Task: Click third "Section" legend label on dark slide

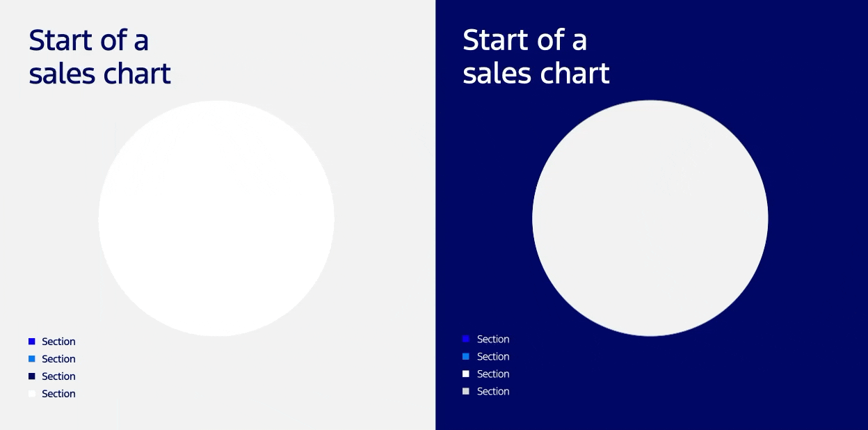Action: coord(493,374)
